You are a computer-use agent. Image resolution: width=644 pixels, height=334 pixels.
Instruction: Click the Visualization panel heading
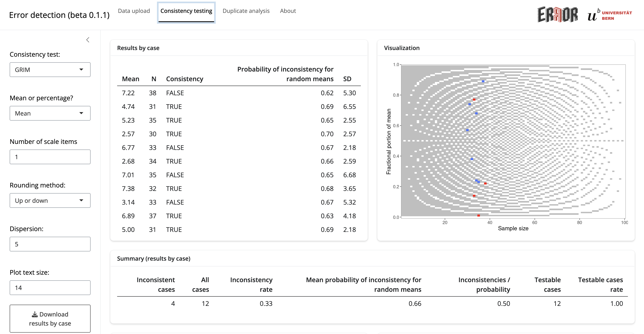401,48
